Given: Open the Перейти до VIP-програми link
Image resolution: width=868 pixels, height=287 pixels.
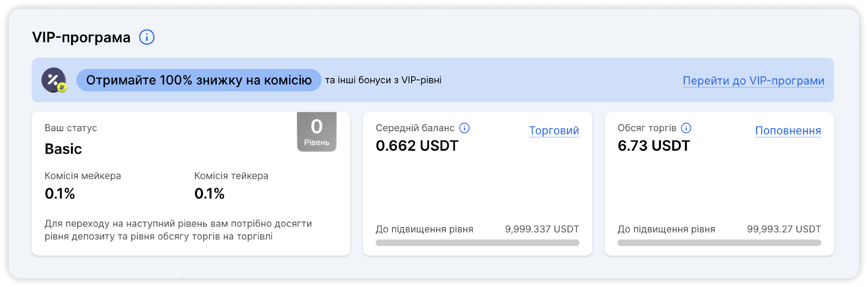Looking at the screenshot, I should coord(754,81).
